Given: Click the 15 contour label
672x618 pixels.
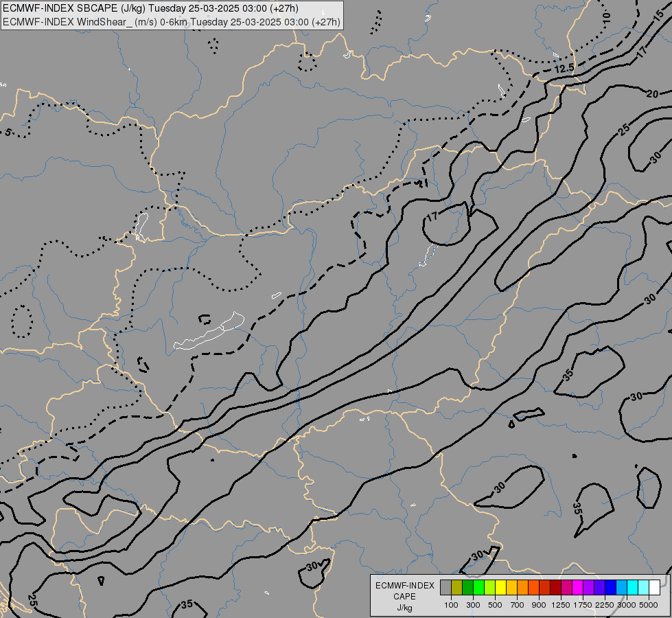Looking at the screenshot, I should (659, 16).
